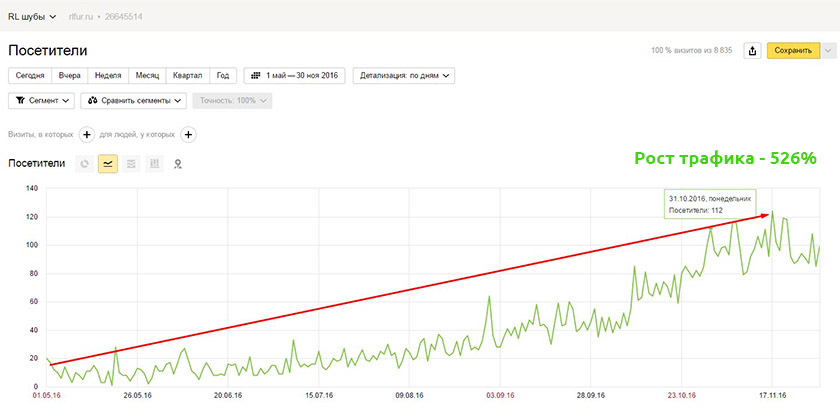Open the Точность: 100% accuracy control
The width and height of the screenshot is (840, 420).
pos(232,101)
